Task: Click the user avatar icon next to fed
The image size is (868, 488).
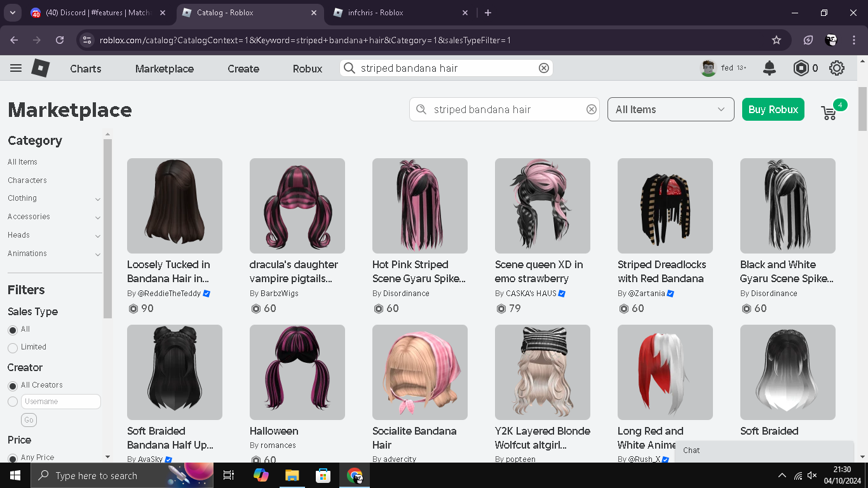Action: tap(709, 68)
